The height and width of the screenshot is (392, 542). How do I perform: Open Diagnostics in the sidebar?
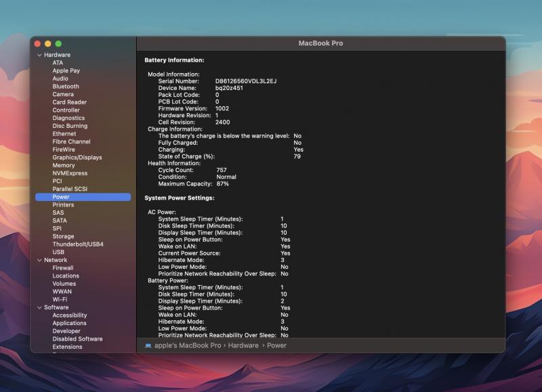click(68, 118)
